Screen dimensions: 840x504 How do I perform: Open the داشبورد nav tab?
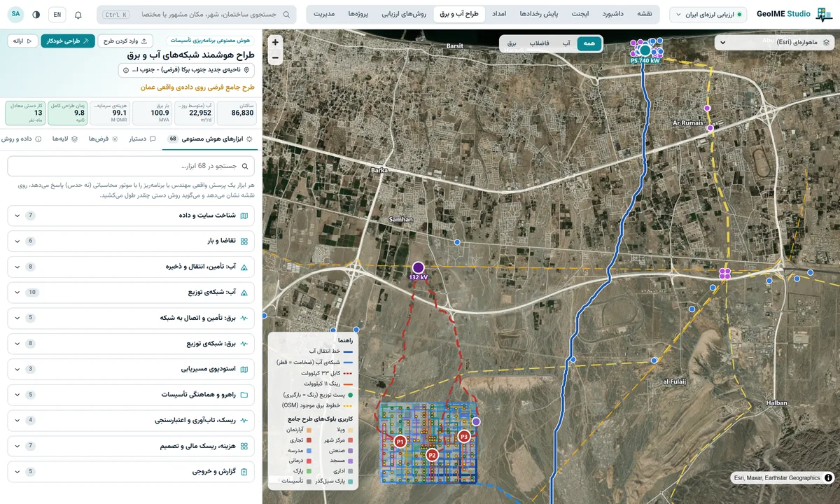point(613,15)
